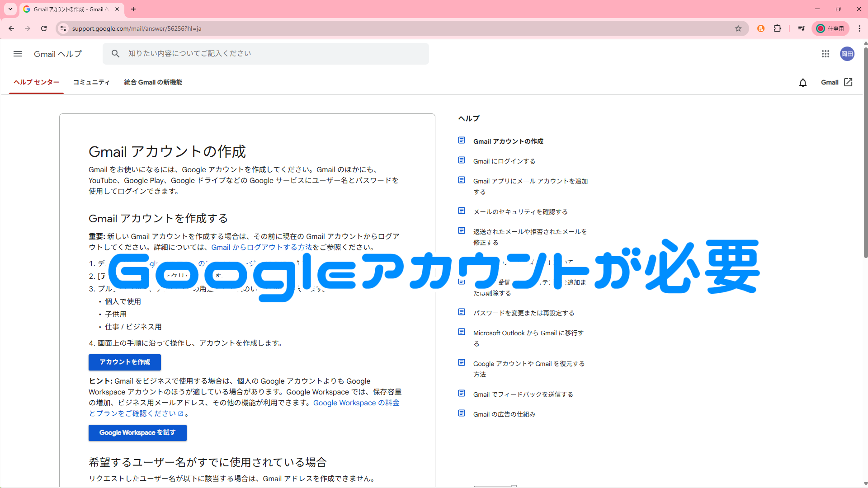Open the Google account avatar
The height and width of the screenshot is (488, 868).
tap(847, 54)
